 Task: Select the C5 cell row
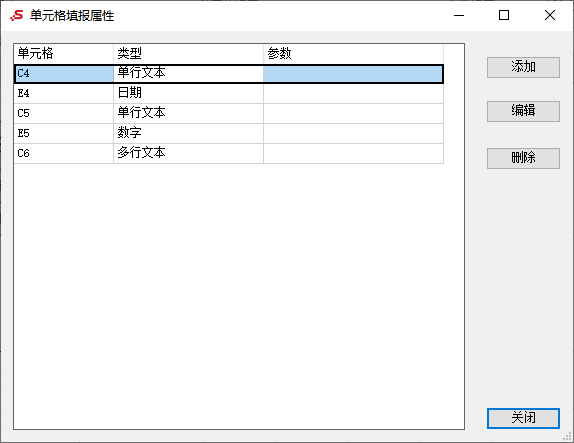pos(228,113)
